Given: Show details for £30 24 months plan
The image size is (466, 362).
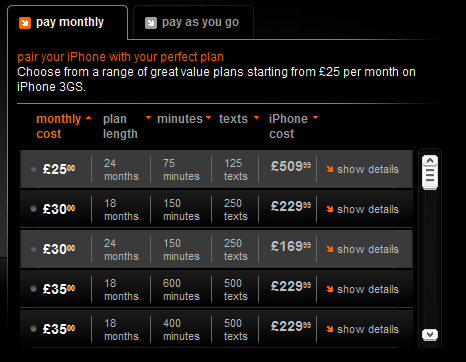Looking at the screenshot, I should 363,249.
